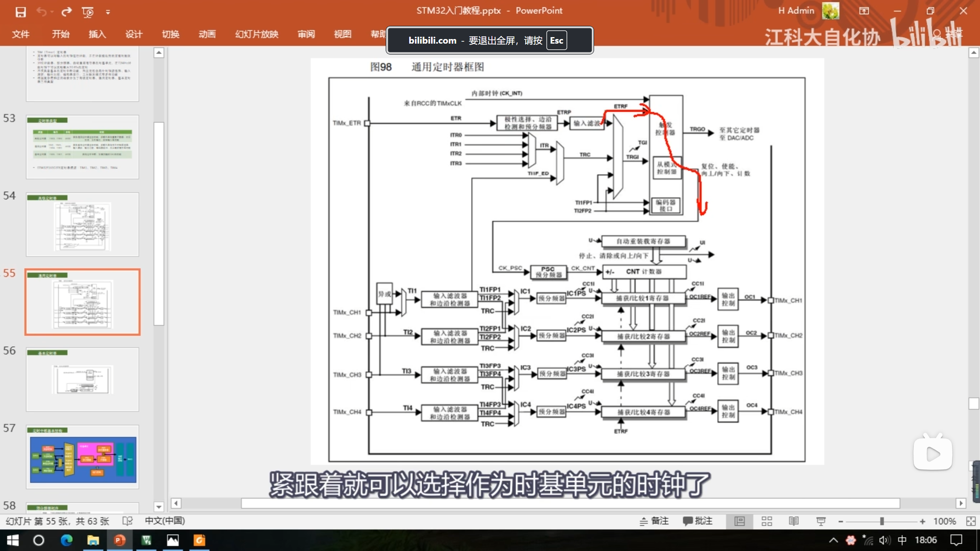
Task: Toggle Normal view button in status bar
Action: tap(739, 521)
